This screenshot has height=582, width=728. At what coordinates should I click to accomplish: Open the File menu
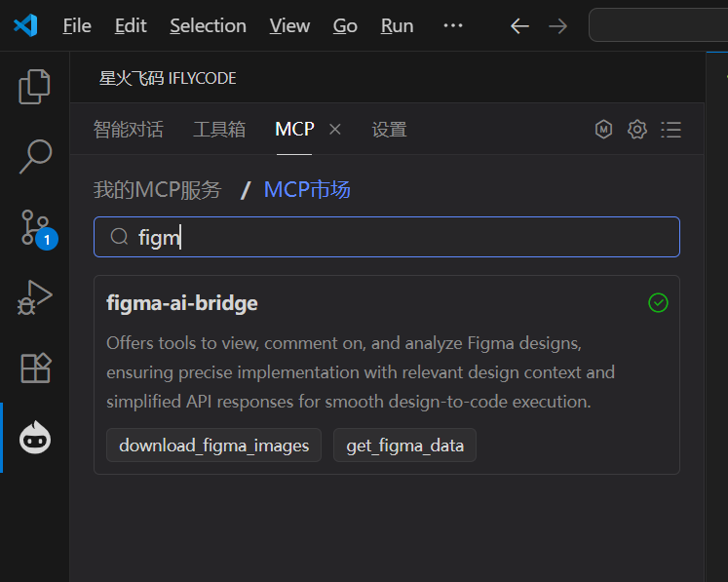(x=77, y=25)
